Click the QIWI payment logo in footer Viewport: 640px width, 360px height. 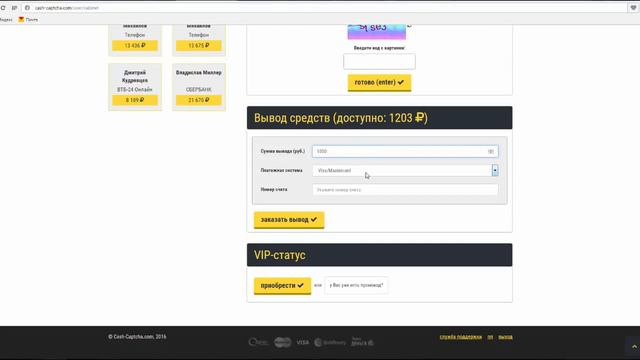pyautogui.click(x=258, y=342)
